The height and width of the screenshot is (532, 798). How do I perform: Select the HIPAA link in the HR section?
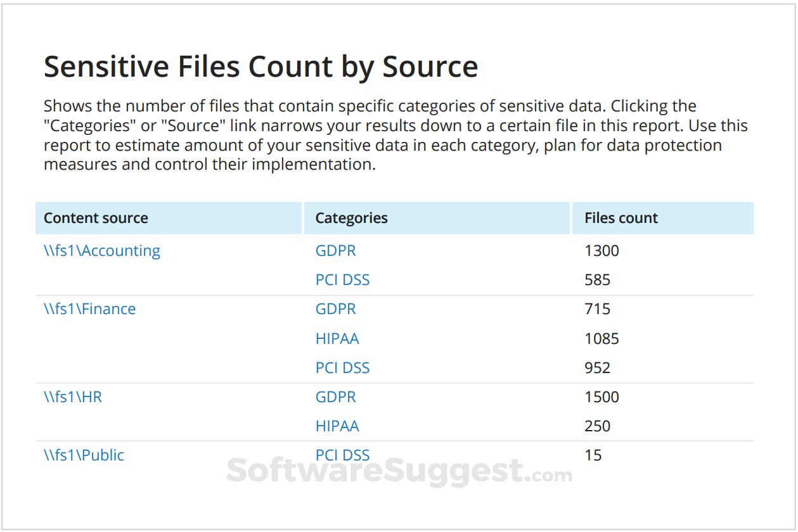(x=337, y=426)
